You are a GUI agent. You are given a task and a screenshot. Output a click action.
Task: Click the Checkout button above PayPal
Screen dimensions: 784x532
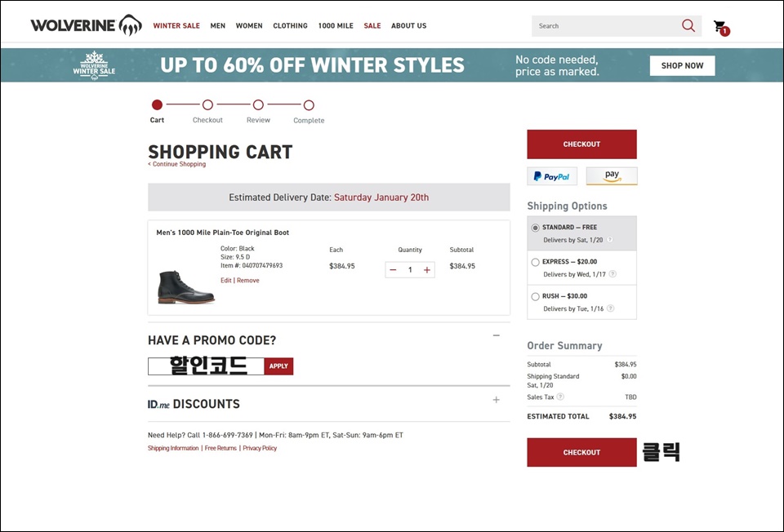click(x=582, y=144)
